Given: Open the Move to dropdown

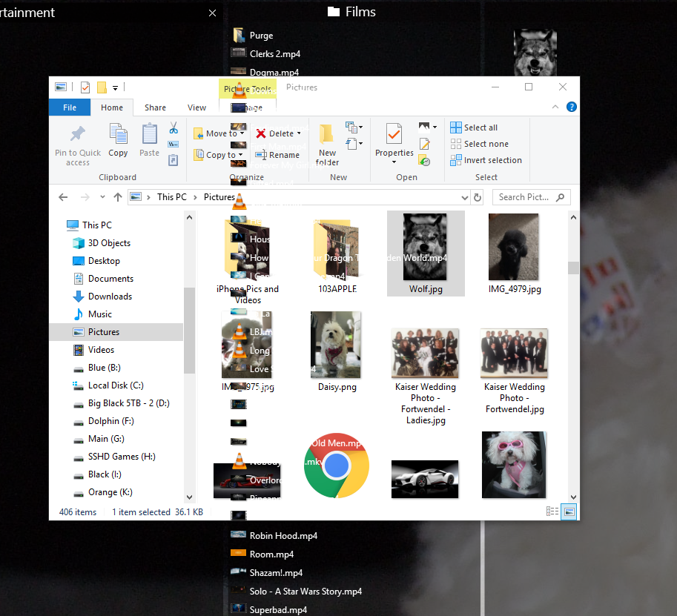Looking at the screenshot, I should click(x=219, y=133).
